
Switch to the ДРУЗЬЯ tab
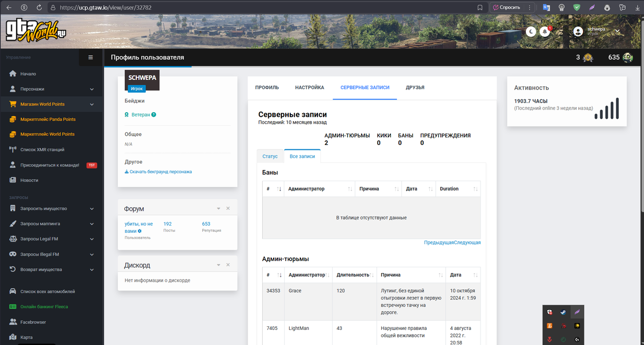[415, 88]
